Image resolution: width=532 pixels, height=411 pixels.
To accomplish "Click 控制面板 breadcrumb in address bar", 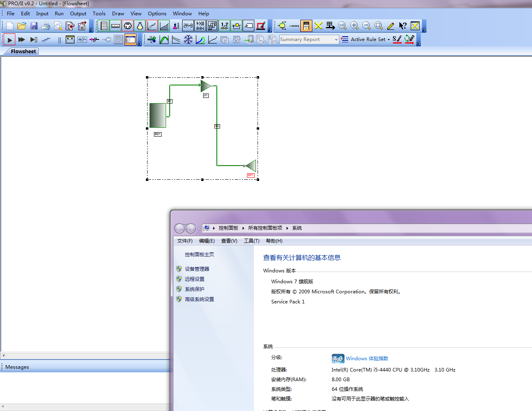I will coord(229,228).
